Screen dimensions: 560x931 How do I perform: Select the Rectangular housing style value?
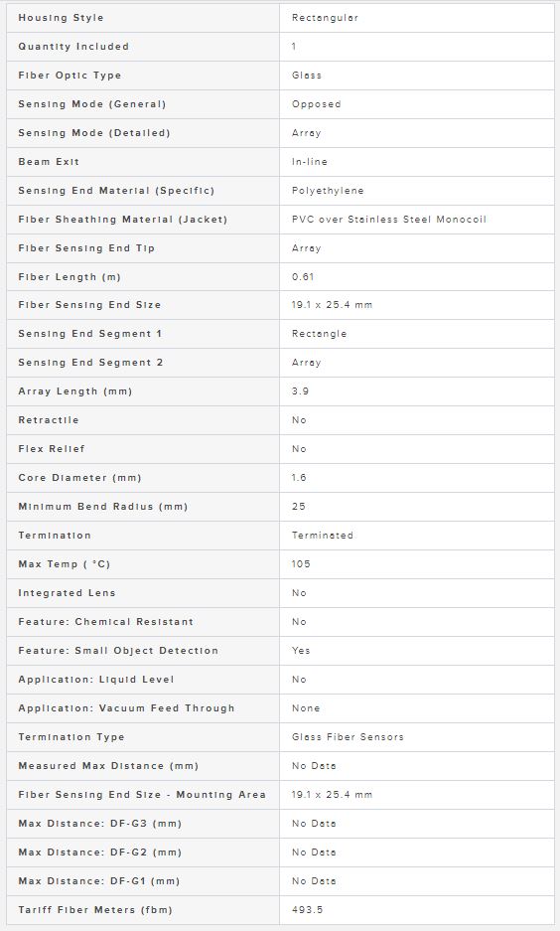325,18
